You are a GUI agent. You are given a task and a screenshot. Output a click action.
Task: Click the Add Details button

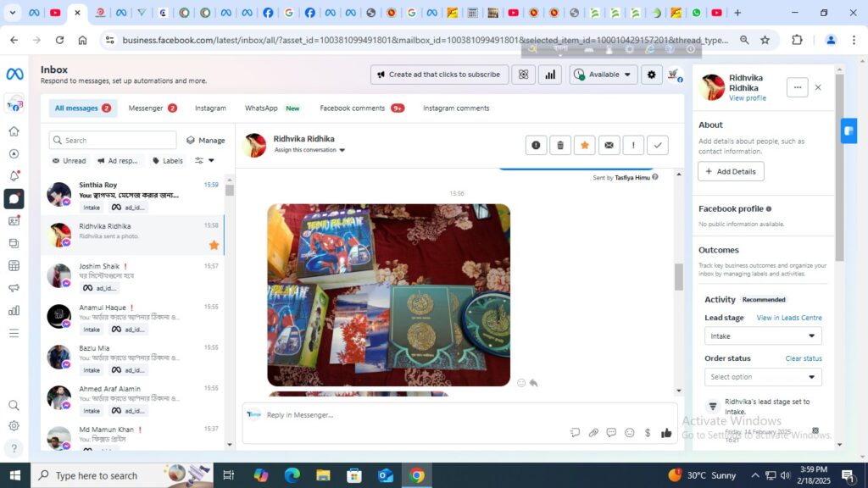(x=731, y=171)
